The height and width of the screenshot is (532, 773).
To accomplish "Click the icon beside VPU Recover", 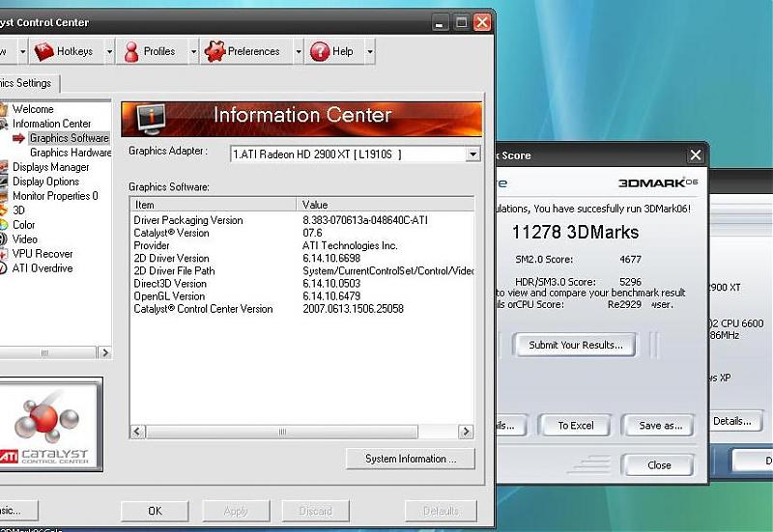I will click(3, 254).
